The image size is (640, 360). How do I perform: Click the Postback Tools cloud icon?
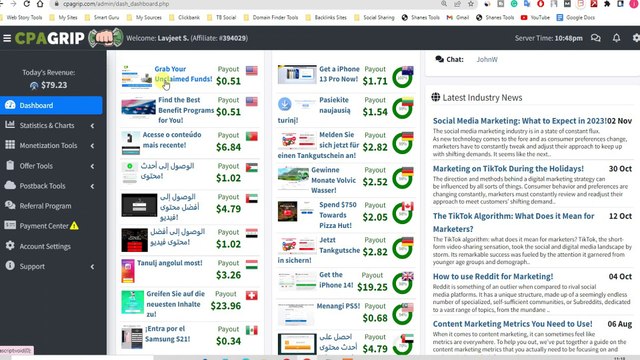10,185
